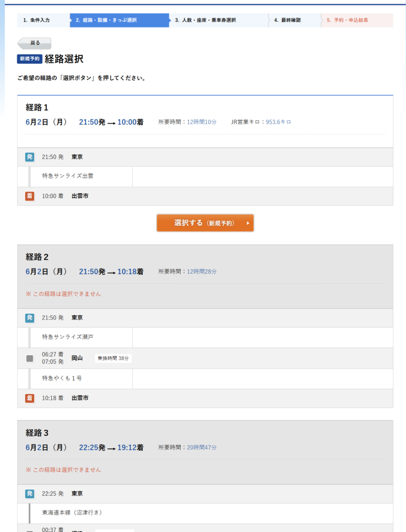Click the red 着 icon in 経路1
The image size is (406, 532).
tap(30, 196)
